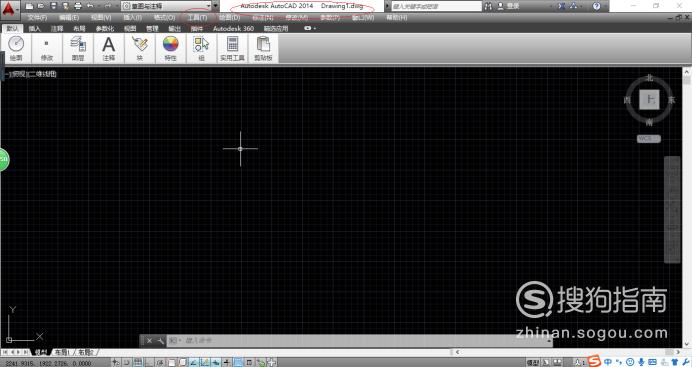The height and width of the screenshot is (367, 692).
Task: Click the ribbon minimize toggle after 精选应用
Action: click(309, 28)
